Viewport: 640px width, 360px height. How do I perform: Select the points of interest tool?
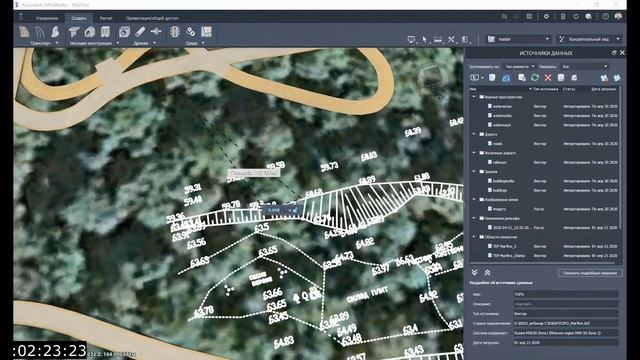(190, 31)
